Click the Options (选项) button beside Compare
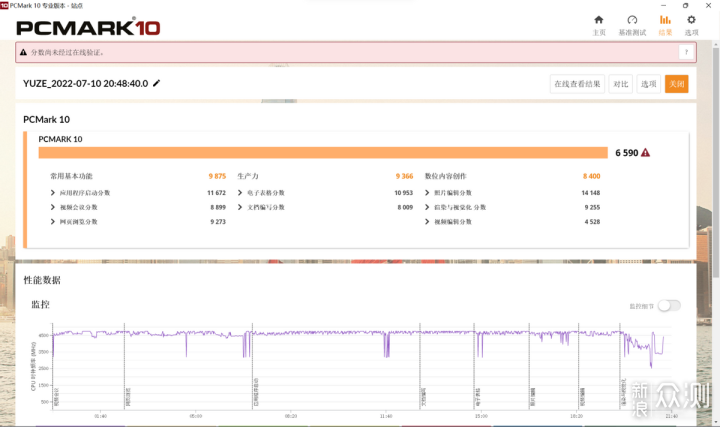 [648, 84]
